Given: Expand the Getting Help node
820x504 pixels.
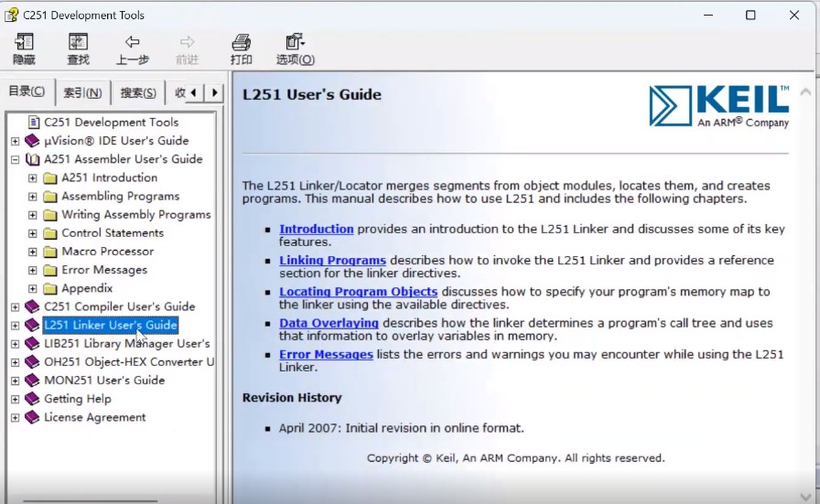Looking at the screenshot, I should coord(16,400).
